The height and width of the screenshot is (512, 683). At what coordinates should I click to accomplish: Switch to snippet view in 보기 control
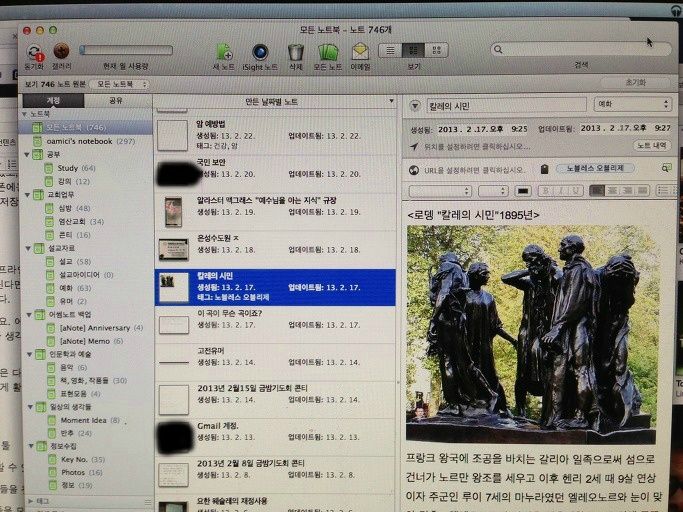point(413,51)
